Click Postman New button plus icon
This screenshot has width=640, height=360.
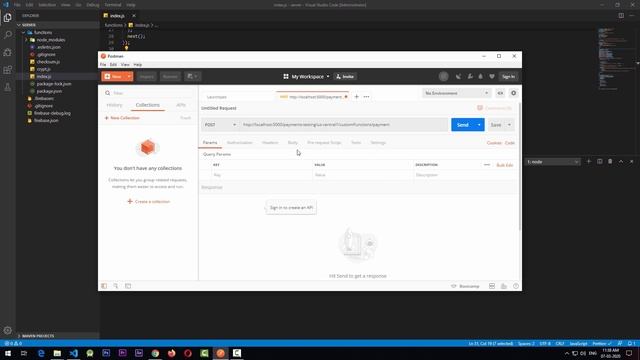(x=108, y=76)
